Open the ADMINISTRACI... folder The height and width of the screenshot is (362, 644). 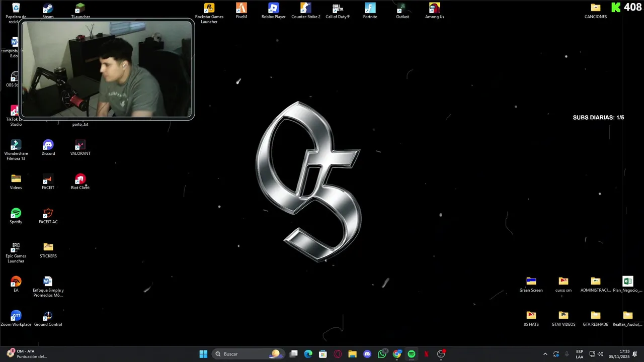point(596,285)
